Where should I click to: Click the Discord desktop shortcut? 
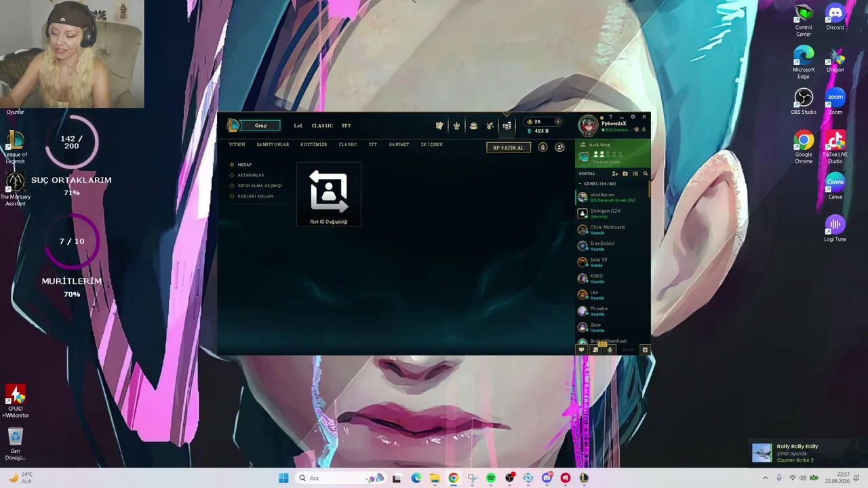click(x=835, y=17)
